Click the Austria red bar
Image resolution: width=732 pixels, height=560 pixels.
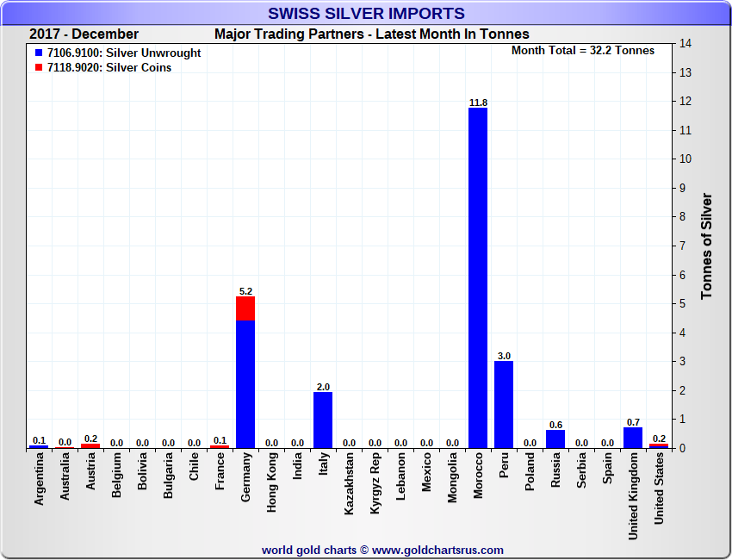point(90,445)
